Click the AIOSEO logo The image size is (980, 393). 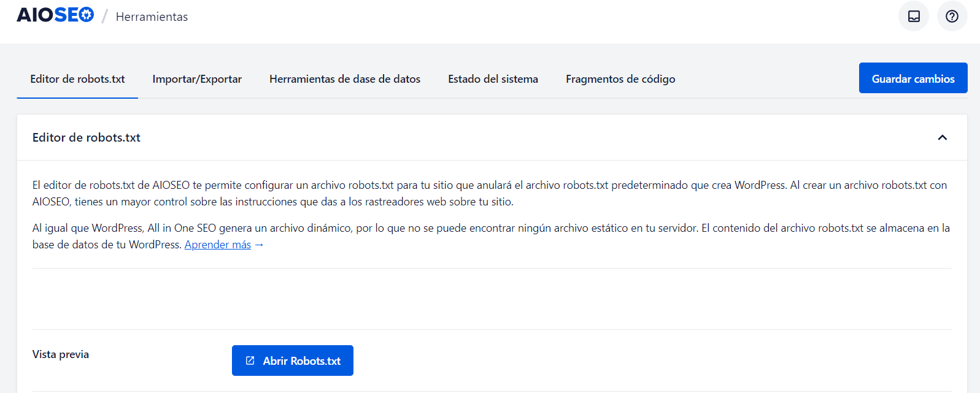click(55, 15)
